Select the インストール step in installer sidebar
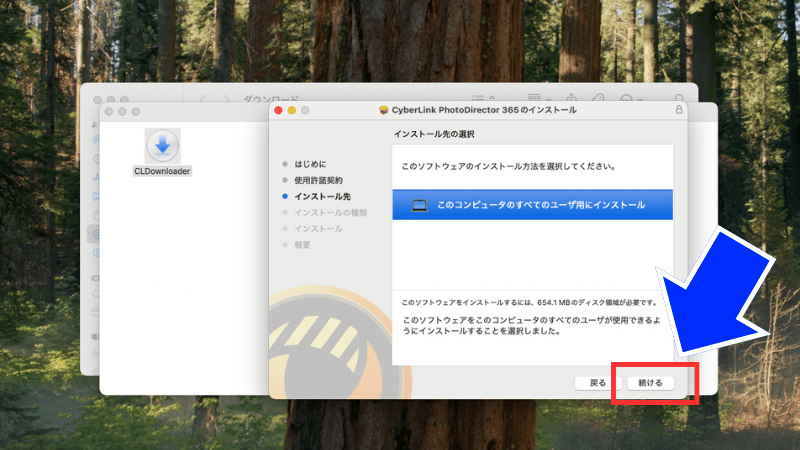The image size is (800, 450). [x=318, y=229]
